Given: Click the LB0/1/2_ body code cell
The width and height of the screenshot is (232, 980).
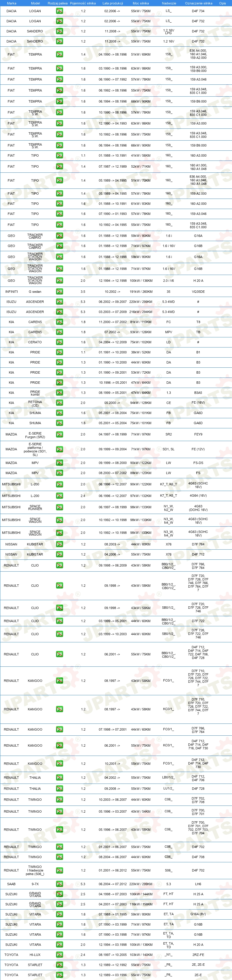Looking at the screenshot, I should 169,778.
